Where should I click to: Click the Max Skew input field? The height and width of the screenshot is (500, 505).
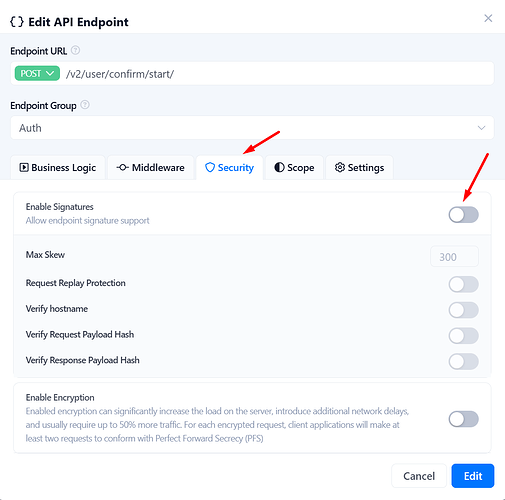tap(454, 257)
